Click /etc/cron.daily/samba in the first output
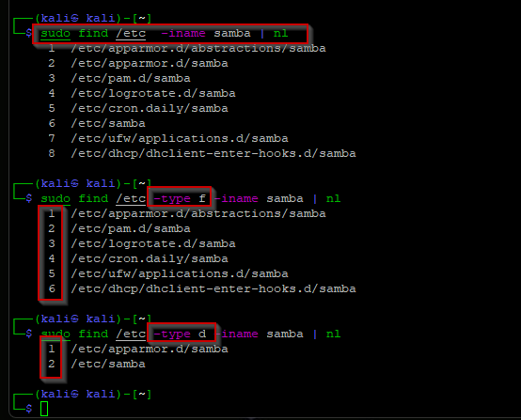The height and width of the screenshot is (420, 521). tap(150, 109)
